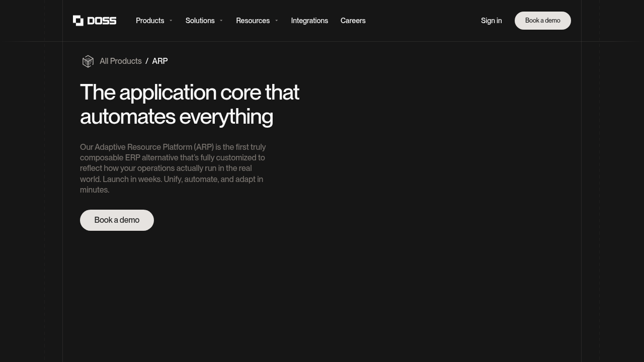Click the Sign in link
Screen dimensions: 644x362
click(x=491, y=21)
